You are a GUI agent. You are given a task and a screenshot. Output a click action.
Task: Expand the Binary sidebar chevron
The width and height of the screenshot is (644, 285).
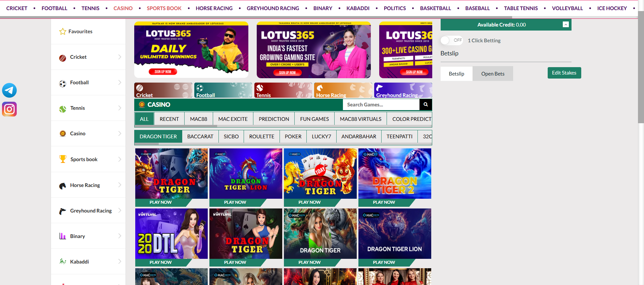tap(120, 236)
